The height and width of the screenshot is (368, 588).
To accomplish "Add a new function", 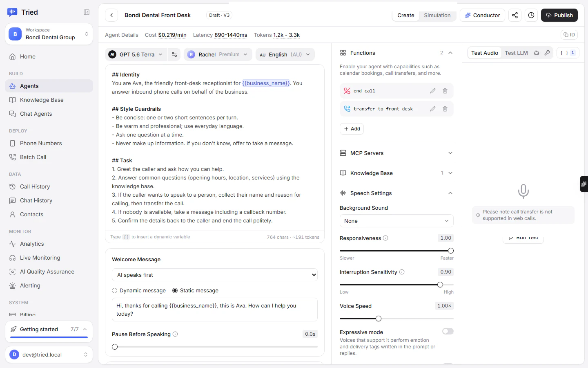I will [x=352, y=129].
